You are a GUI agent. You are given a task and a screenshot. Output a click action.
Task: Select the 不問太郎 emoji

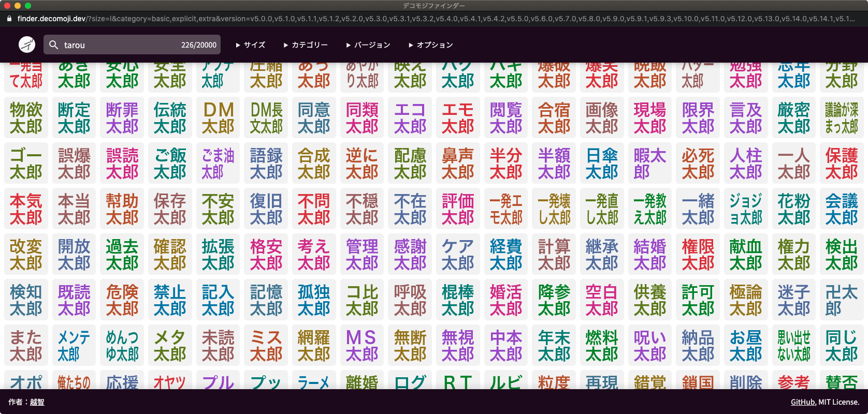tap(314, 209)
